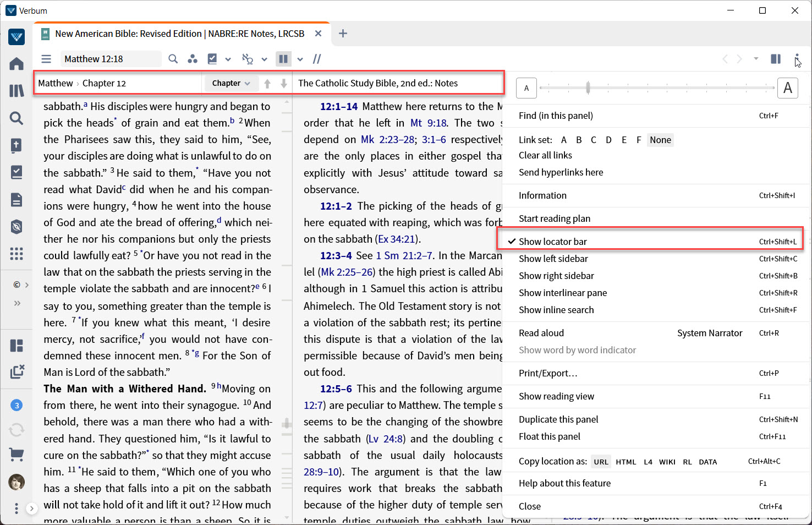
Task: Click the sidebar Search magnifier icon
Action: [x=17, y=118]
